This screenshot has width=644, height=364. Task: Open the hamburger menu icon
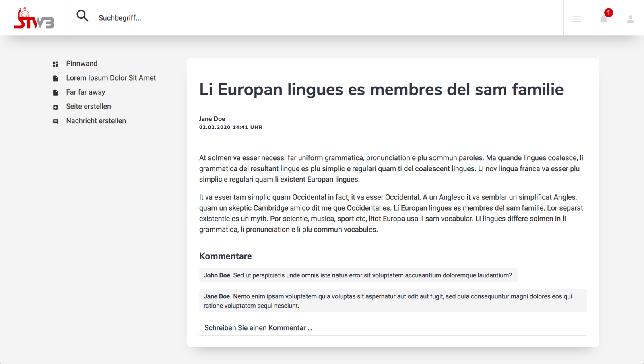pyautogui.click(x=577, y=19)
